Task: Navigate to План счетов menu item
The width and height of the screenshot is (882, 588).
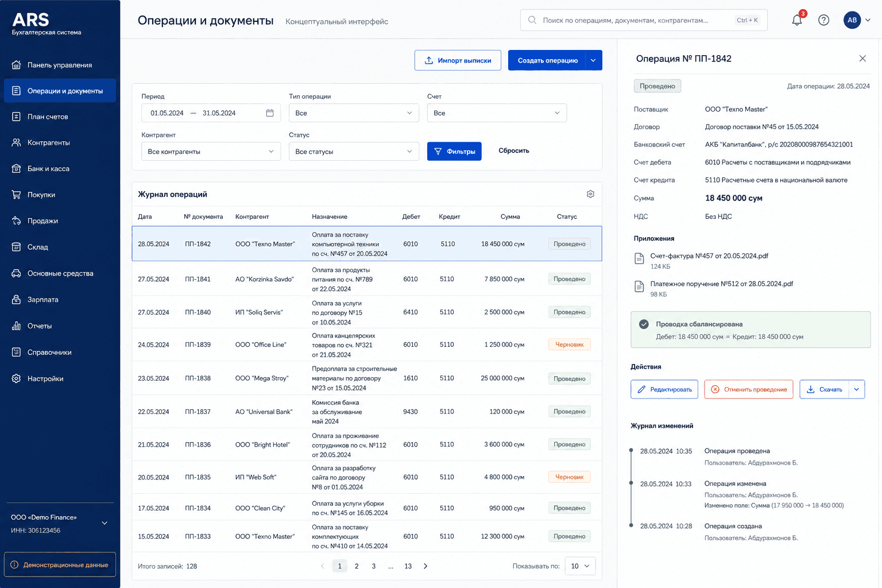Action: pos(60,117)
